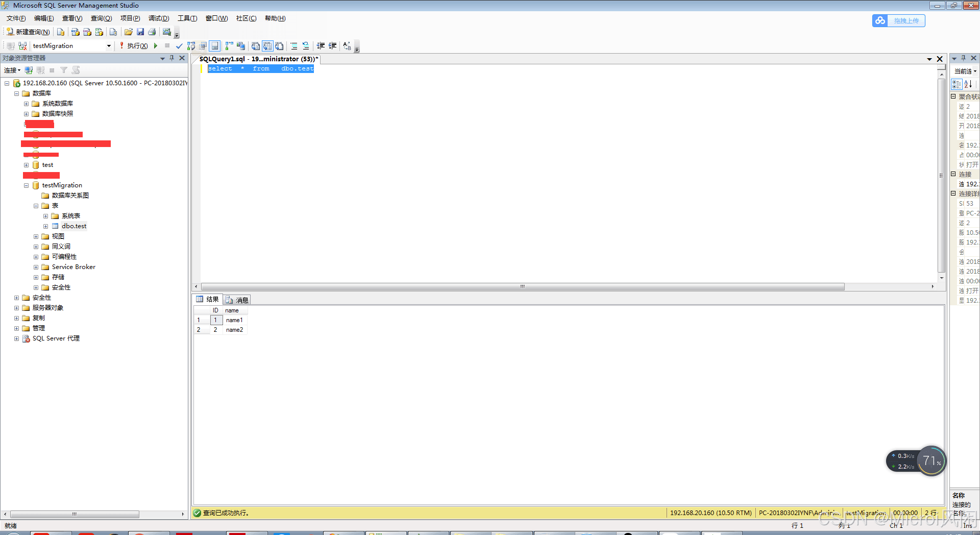The image size is (980, 535).
Task: Click the name column header
Action: (235, 310)
